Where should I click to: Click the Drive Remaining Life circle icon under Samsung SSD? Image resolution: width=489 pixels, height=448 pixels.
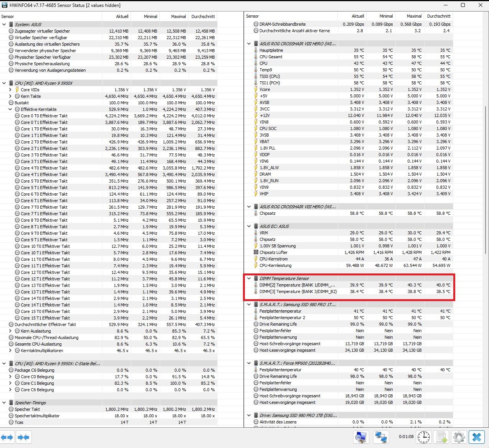click(x=256, y=324)
